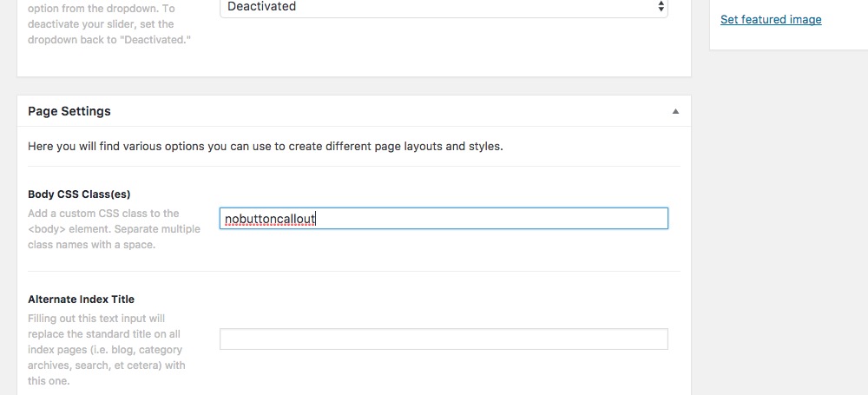This screenshot has width=868, height=395.
Task: Open the Deactivated slider dropdown
Action: [444, 8]
